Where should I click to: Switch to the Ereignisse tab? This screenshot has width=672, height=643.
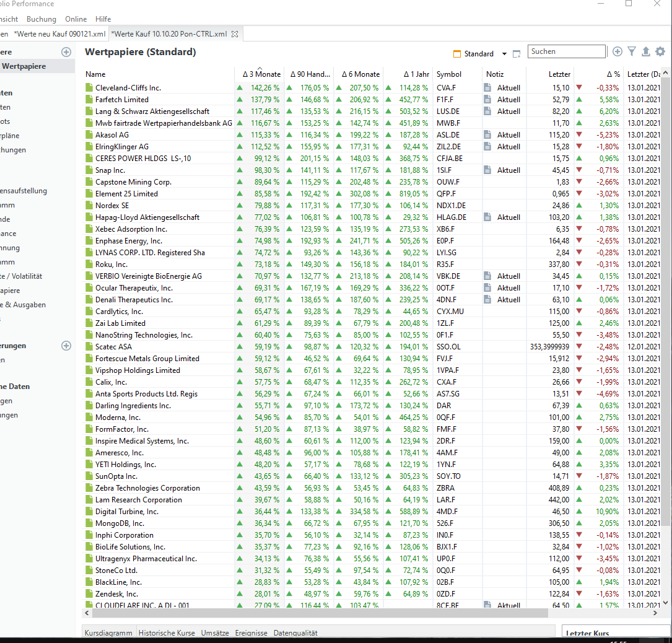pos(251,632)
